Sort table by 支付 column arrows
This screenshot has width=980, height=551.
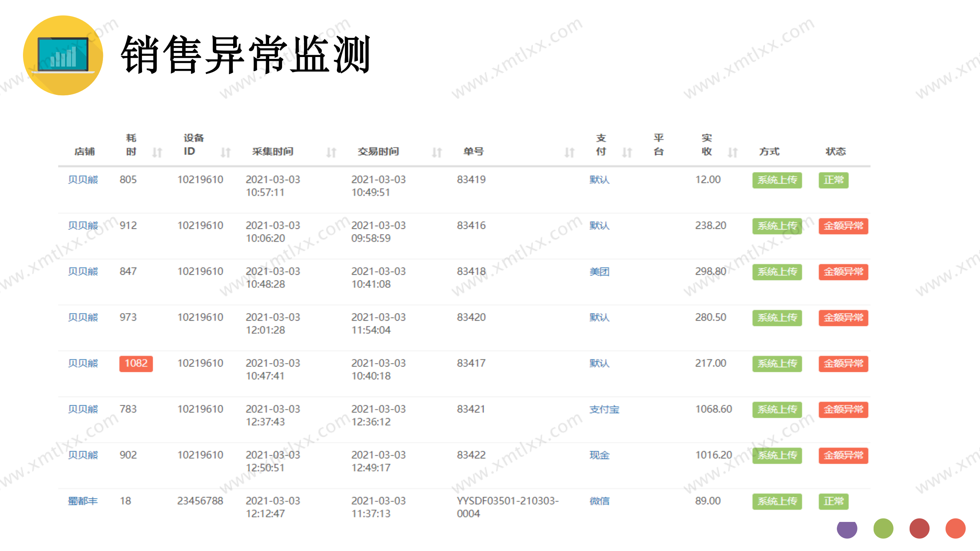(627, 153)
